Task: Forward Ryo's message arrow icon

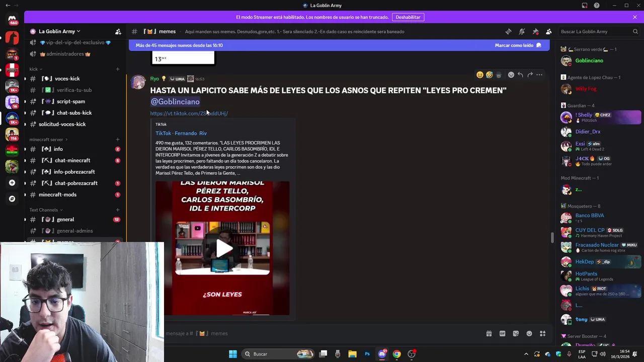Action: click(530, 75)
